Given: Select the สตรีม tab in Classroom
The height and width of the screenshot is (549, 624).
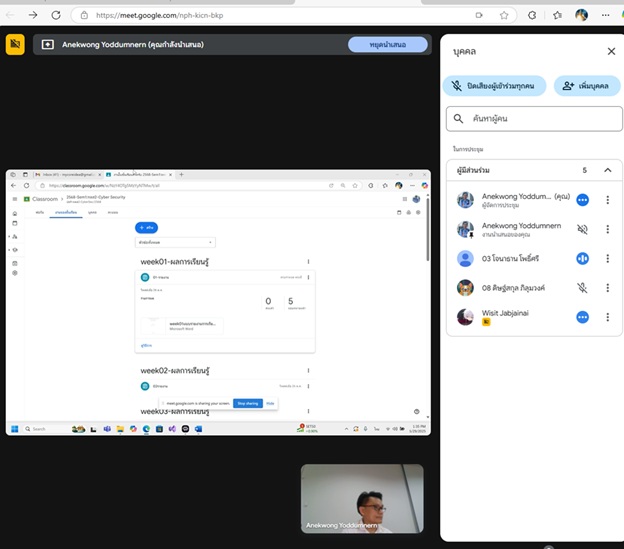Looking at the screenshot, I should (40, 212).
